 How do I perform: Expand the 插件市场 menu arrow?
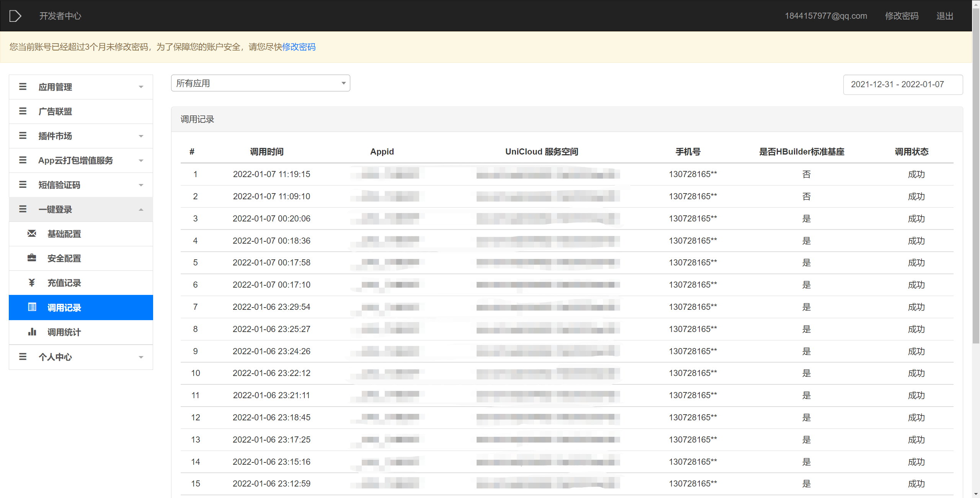[x=141, y=136]
